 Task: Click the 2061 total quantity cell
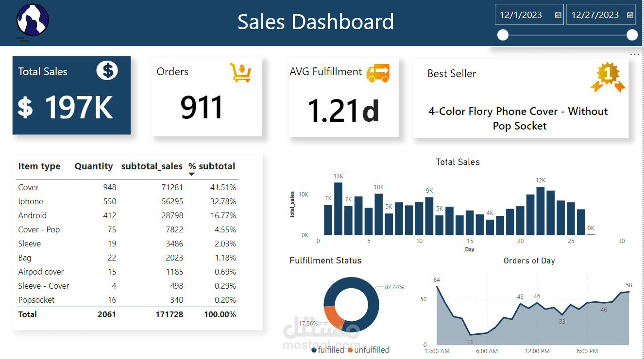click(107, 314)
